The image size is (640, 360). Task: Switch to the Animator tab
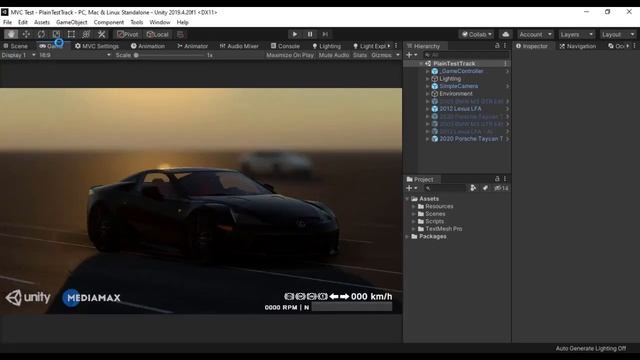coord(192,46)
